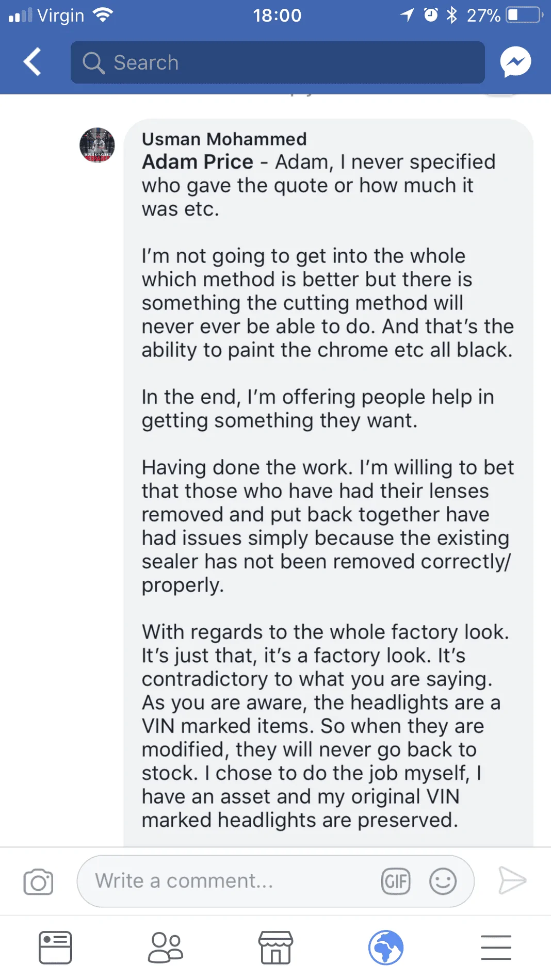
Task: Tap the clock time in status bar
Action: [x=277, y=15]
